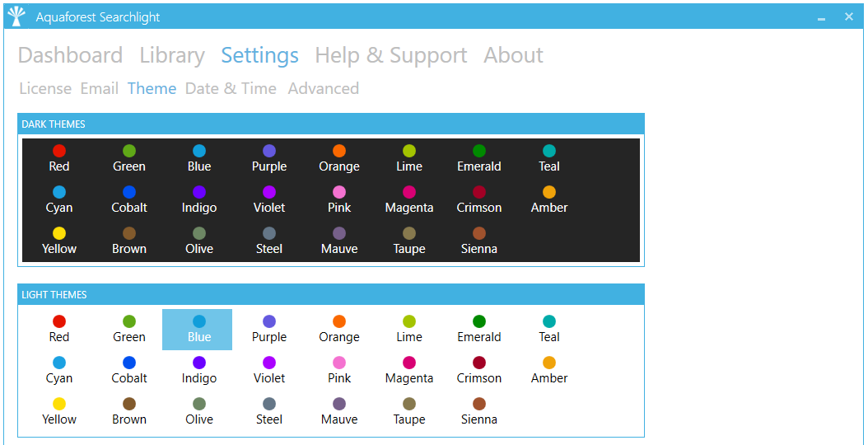868x445 pixels.
Task: Select the dark Sienna theme
Action: (478, 241)
